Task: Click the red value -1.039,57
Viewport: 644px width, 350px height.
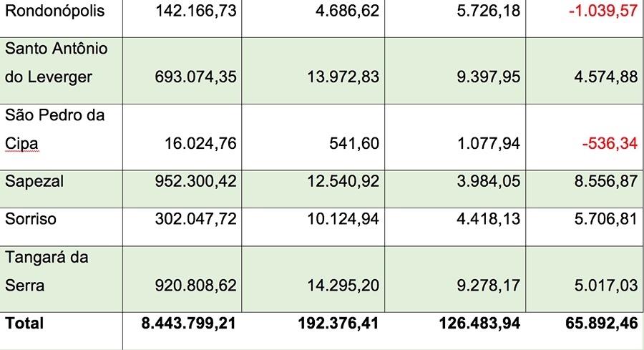Action: [603, 11]
